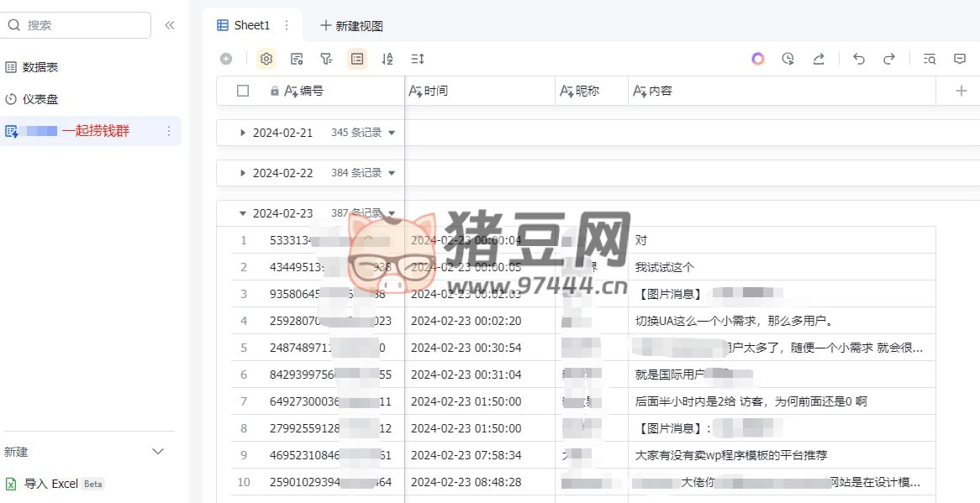Open the find records search icon
The image size is (980, 503).
(x=930, y=59)
